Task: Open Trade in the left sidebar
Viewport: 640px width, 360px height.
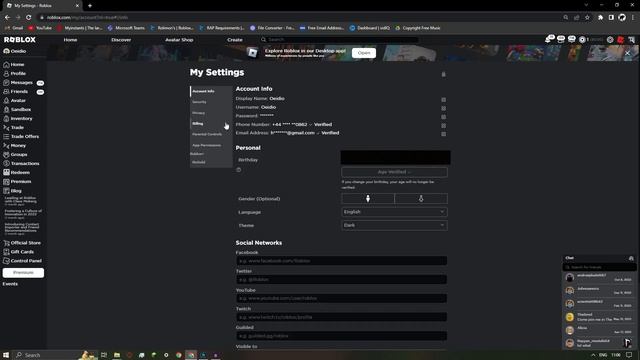Action: click(x=13, y=127)
